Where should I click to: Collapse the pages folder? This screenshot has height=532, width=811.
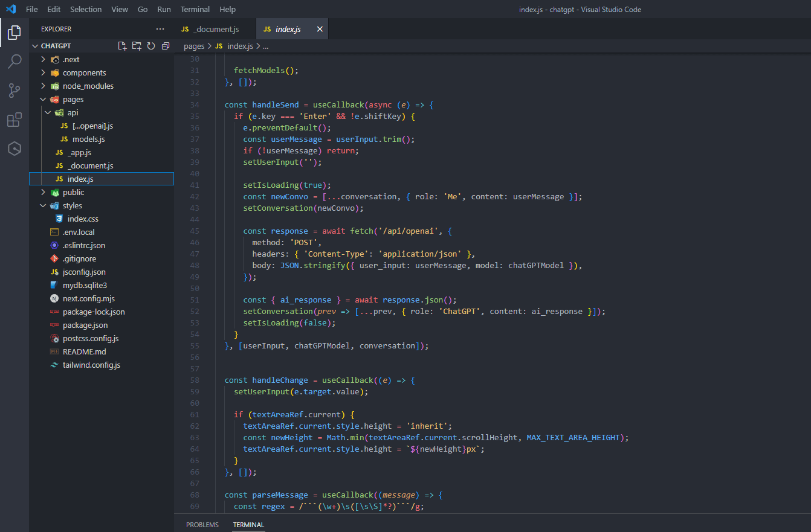[43, 99]
